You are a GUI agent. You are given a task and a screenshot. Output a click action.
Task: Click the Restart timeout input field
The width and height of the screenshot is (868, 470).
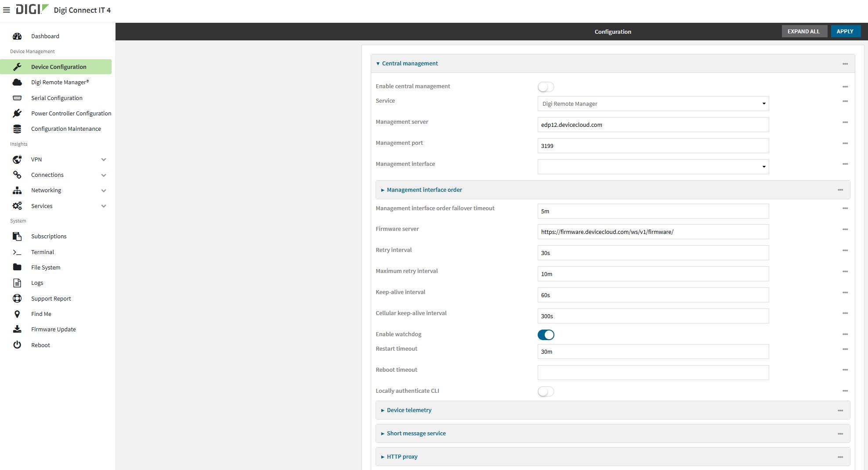(x=653, y=352)
